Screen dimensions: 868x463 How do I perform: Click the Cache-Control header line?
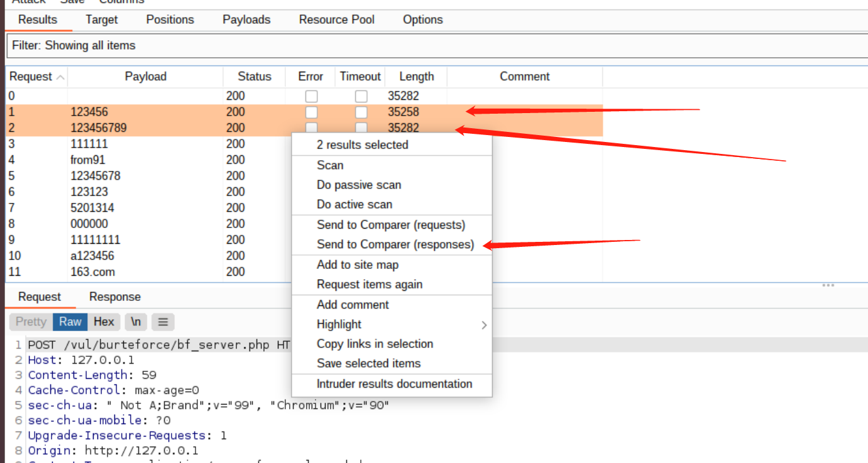(x=113, y=390)
